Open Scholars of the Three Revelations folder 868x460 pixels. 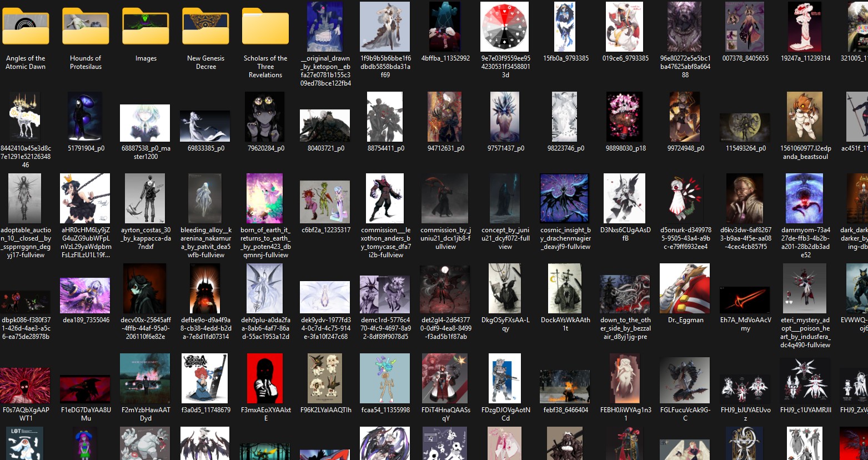coord(265,26)
